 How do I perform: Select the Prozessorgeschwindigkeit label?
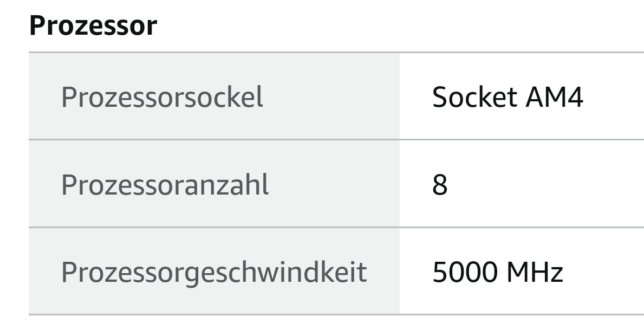pyautogui.click(x=213, y=273)
